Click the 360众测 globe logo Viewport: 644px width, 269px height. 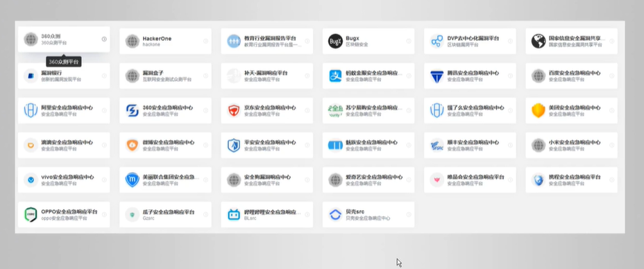click(31, 40)
